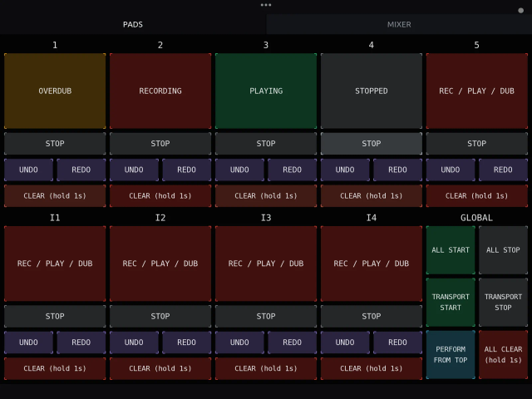This screenshot has width=532, height=399.
Task: Stop track I1
Action: point(55,316)
